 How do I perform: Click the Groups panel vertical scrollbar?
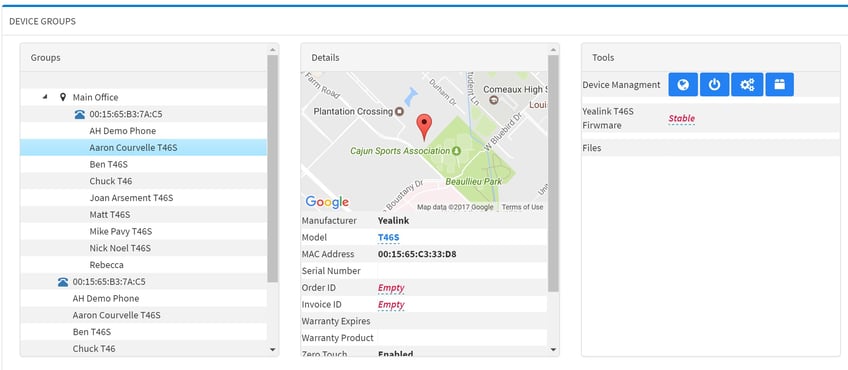[273, 168]
